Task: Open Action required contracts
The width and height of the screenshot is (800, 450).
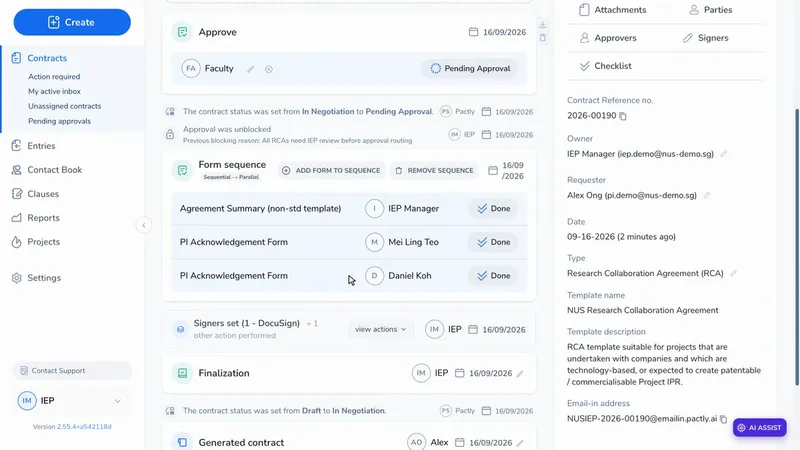Action: coord(54,77)
